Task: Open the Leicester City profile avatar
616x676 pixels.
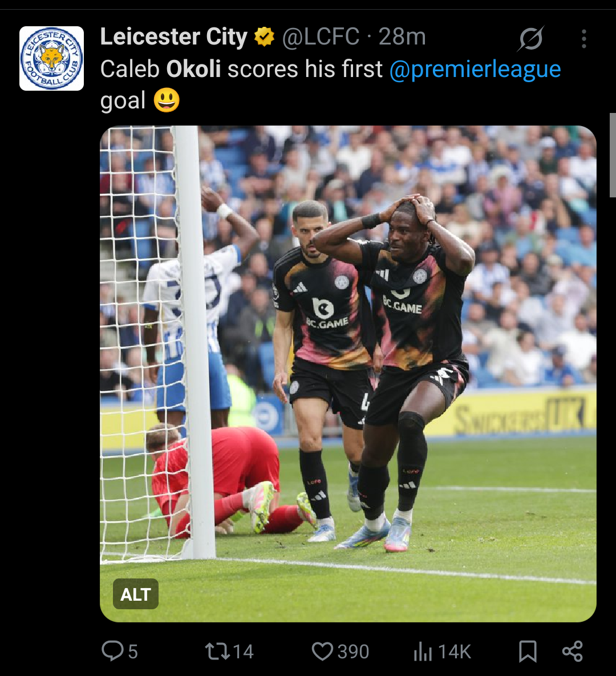Action: [52, 59]
